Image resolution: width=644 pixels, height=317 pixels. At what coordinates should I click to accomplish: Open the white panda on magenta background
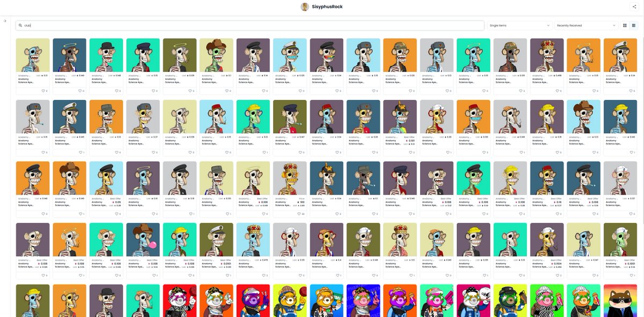(x=473, y=301)
